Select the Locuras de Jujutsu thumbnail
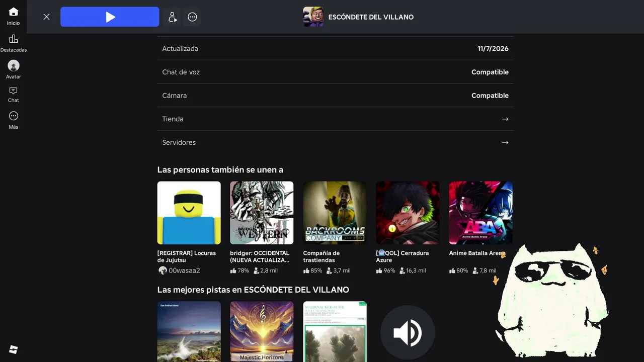 pyautogui.click(x=189, y=213)
